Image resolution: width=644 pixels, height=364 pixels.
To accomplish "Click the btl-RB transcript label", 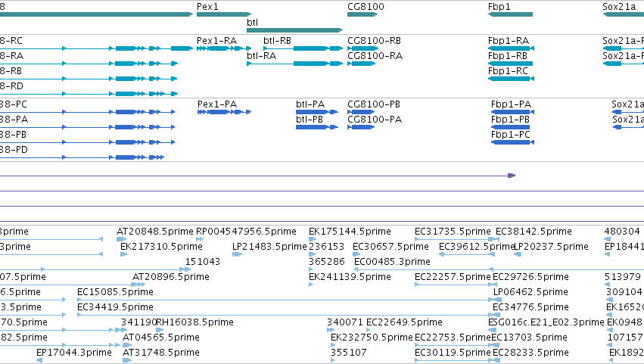I will coord(277,41).
